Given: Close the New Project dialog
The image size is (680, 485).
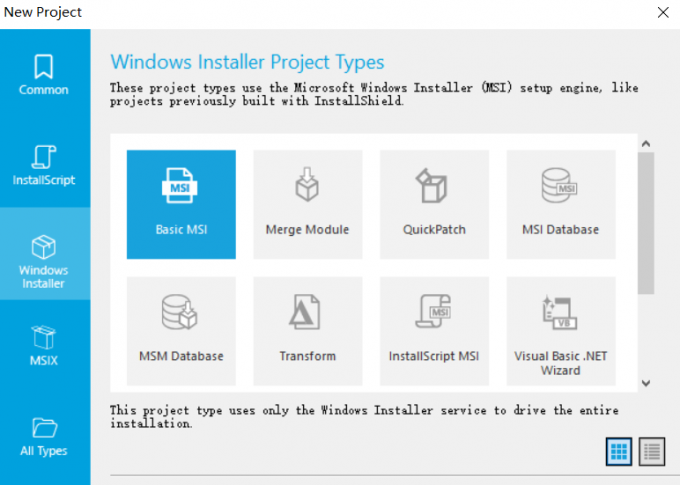Looking at the screenshot, I should [663, 12].
